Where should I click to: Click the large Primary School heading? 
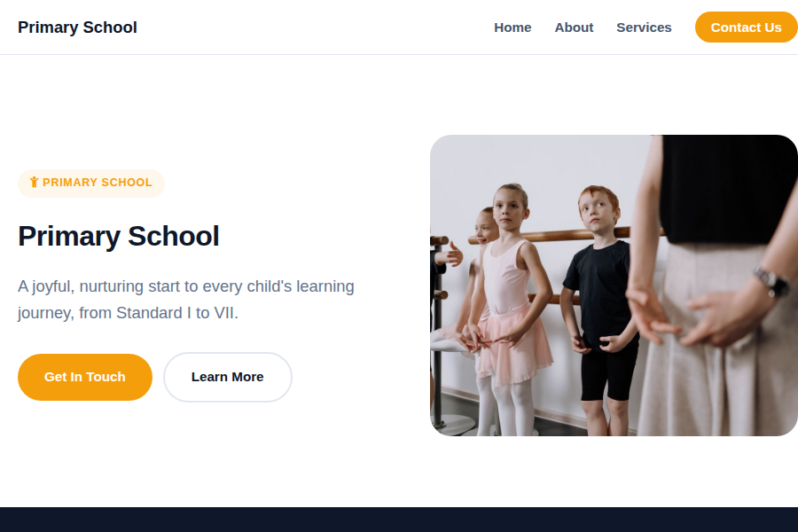point(119,236)
